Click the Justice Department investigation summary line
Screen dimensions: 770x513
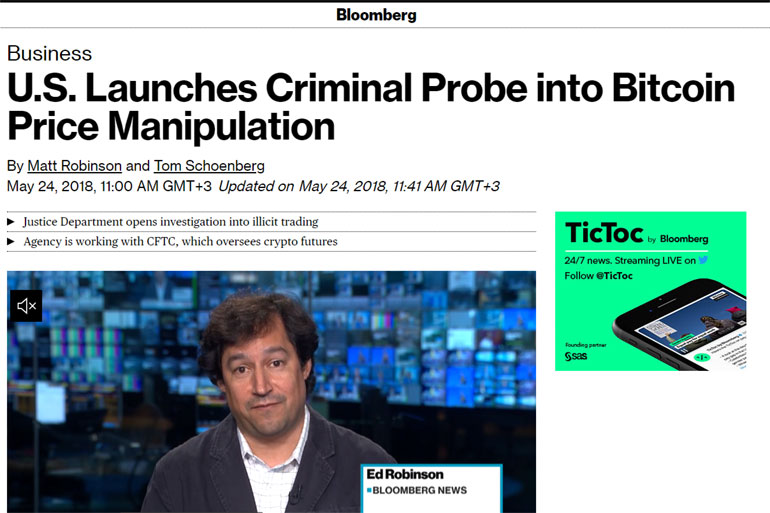click(x=170, y=222)
